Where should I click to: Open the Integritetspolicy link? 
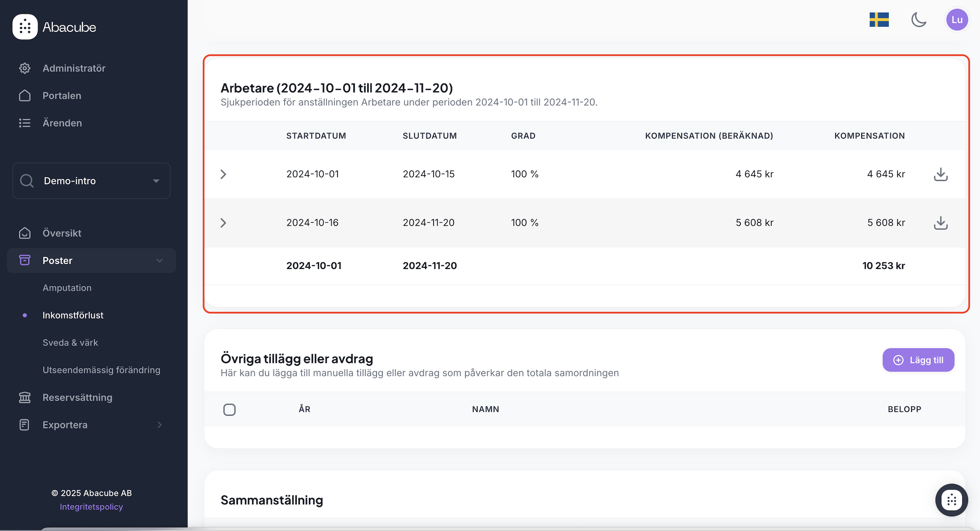pos(91,507)
